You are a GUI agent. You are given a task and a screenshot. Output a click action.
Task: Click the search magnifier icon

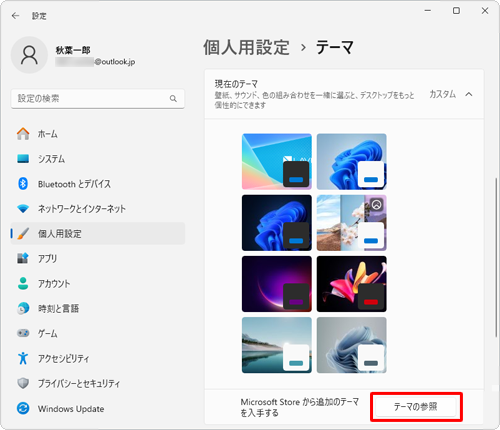173,99
